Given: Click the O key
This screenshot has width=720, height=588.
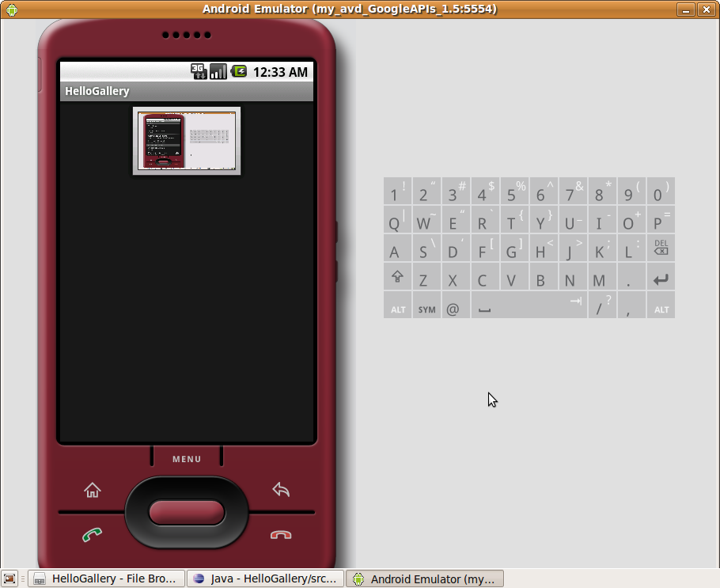Looking at the screenshot, I should [632, 219].
